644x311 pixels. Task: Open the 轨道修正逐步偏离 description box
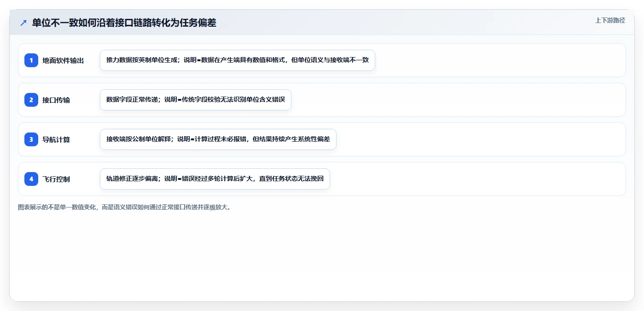click(x=215, y=179)
